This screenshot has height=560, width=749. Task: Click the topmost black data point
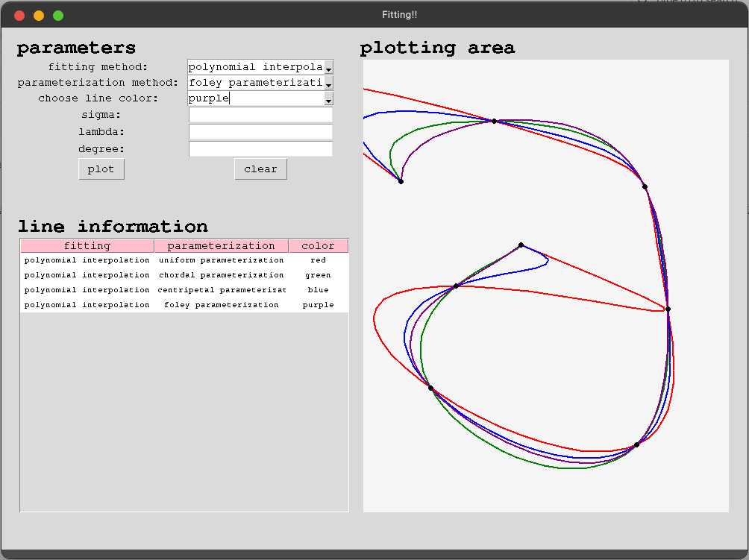tap(494, 121)
